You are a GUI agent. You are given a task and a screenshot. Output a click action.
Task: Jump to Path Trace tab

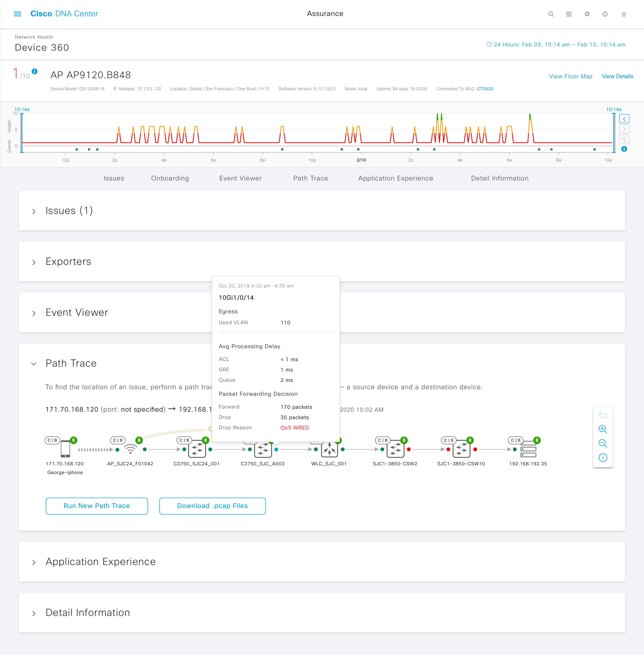tap(310, 178)
